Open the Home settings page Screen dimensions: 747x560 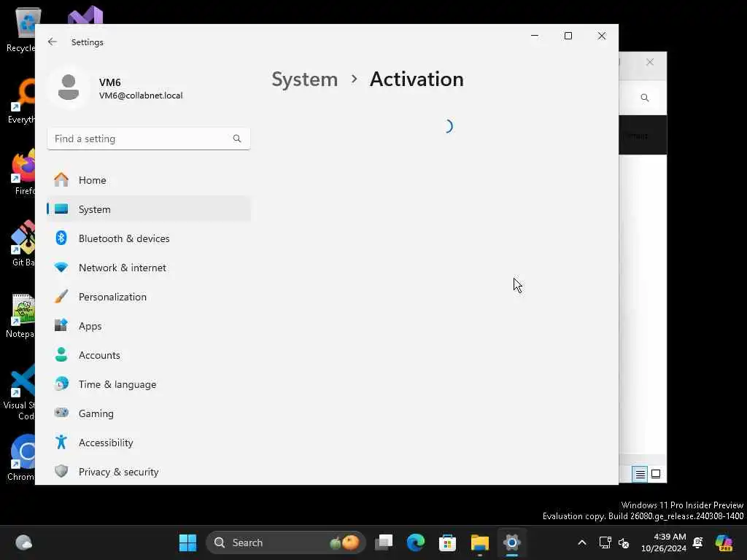pos(149,180)
